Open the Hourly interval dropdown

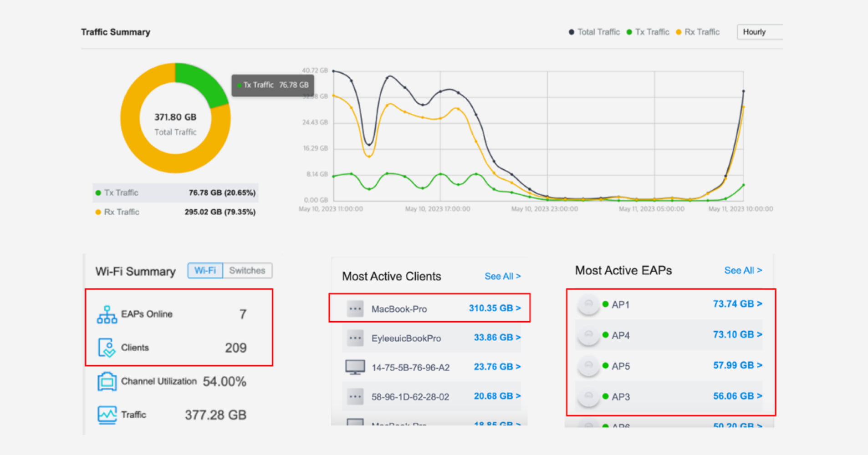point(759,32)
